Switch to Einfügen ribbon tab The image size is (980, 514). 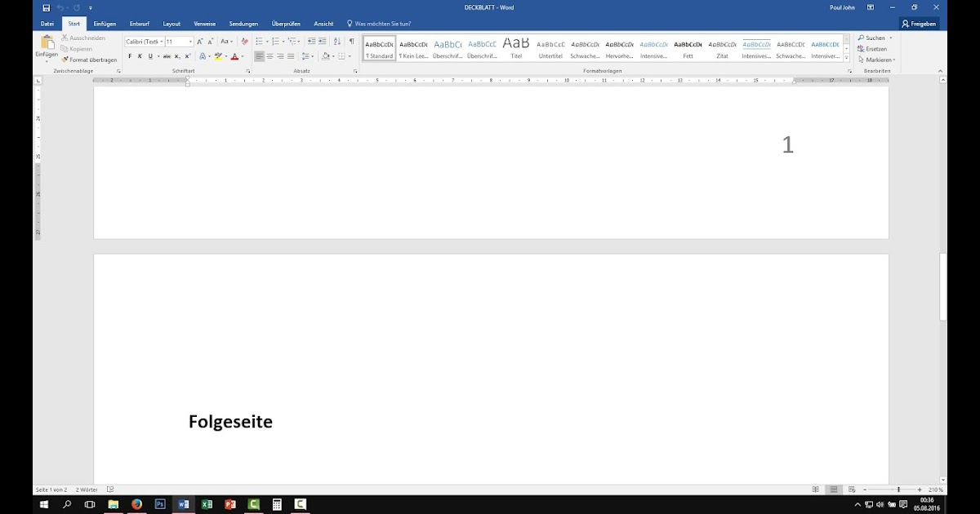(104, 24)
